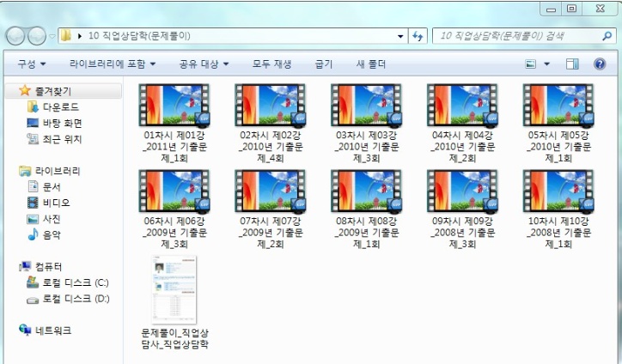Click the Forward navigation arrow

(36, 36)
